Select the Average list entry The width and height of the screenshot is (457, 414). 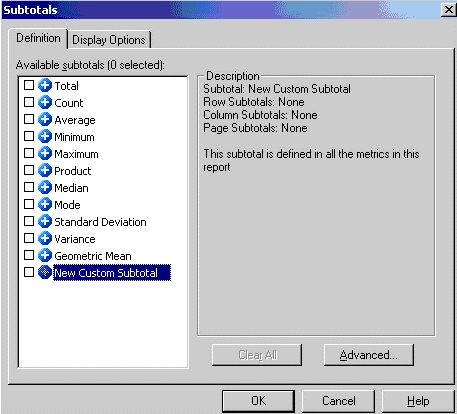tap(75, 120)
